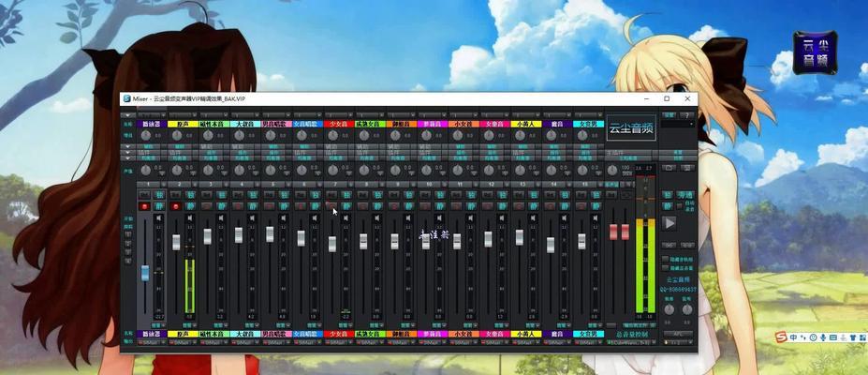868x375 pixels.
Task: Click the input monitor button on channel 4
Action: [x=238, y=195]
